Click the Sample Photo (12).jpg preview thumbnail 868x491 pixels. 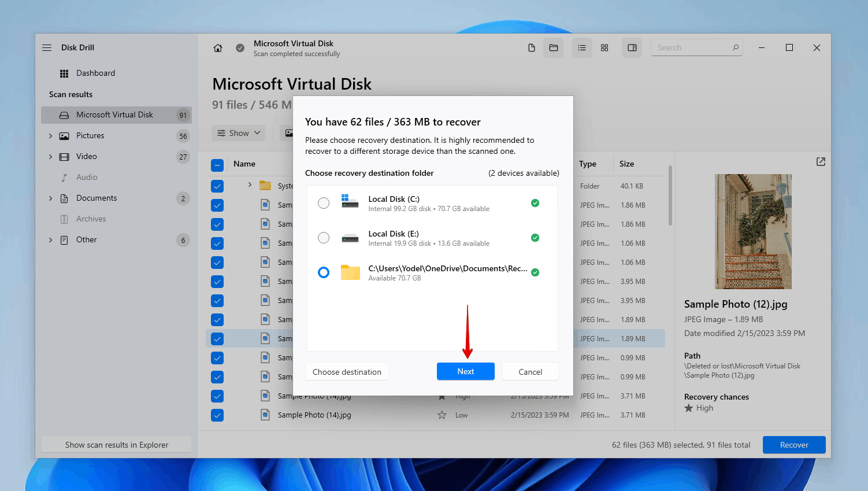pyautogui.click(x=753, y=231)
